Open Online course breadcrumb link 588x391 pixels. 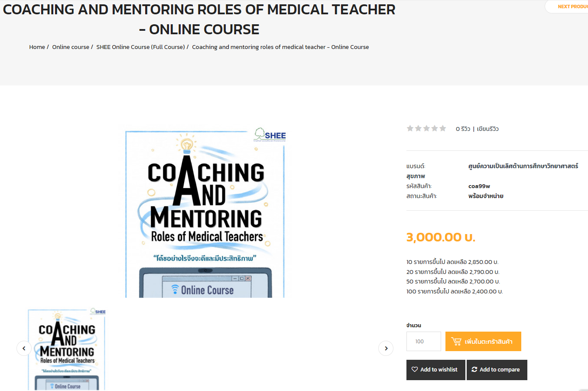[x=71, y=47]
